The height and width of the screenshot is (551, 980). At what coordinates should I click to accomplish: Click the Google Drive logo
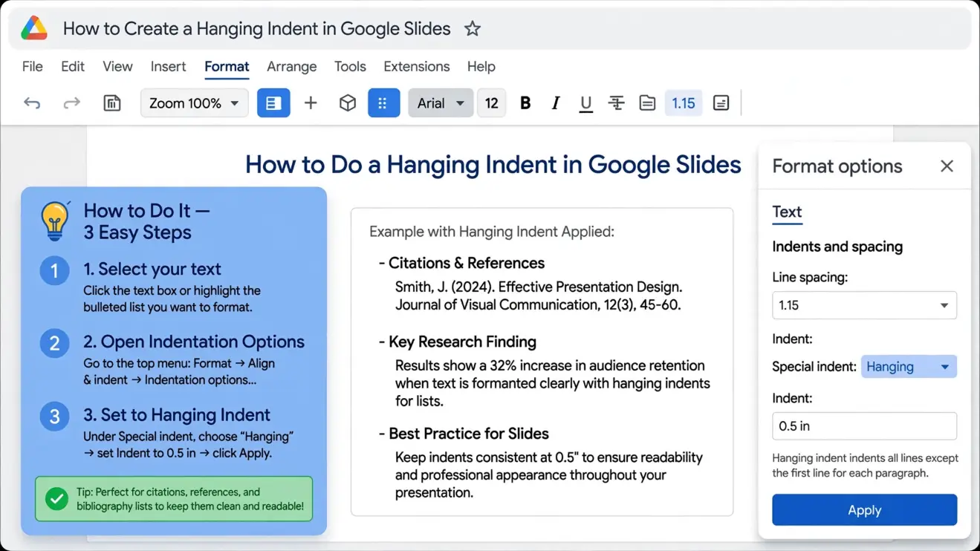(34, 29)
